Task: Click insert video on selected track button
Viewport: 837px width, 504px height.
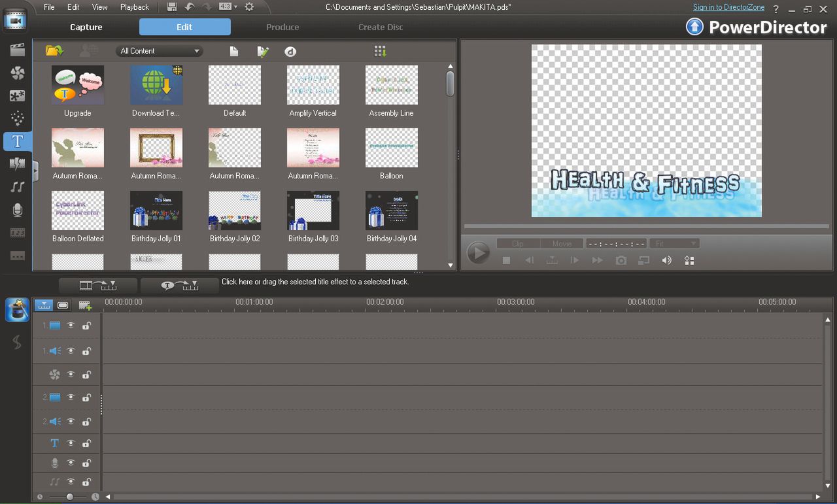Action: click(98, 285)
